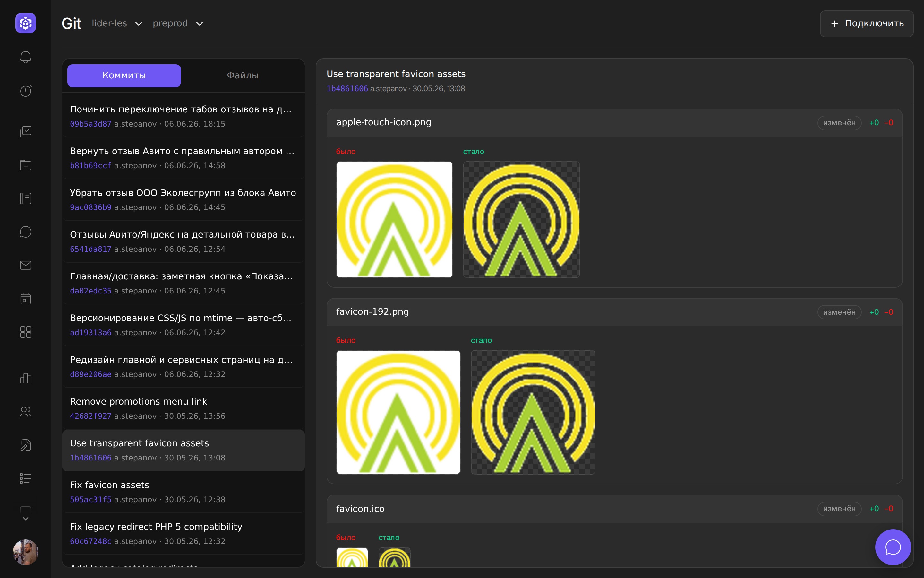
Task: Select the Use transparent favicon assets commit in list
Action: [x=183, y=450]
